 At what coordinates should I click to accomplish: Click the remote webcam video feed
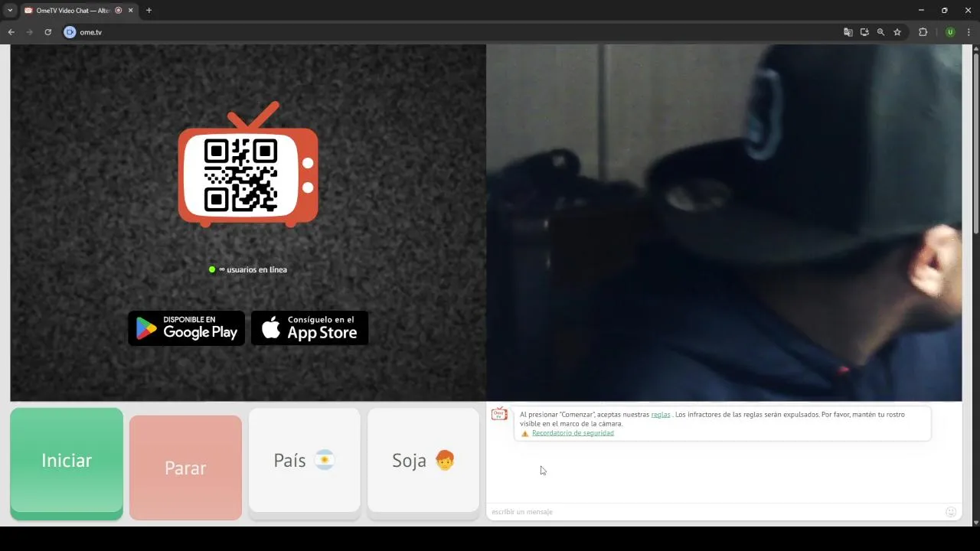coord(724,222)
